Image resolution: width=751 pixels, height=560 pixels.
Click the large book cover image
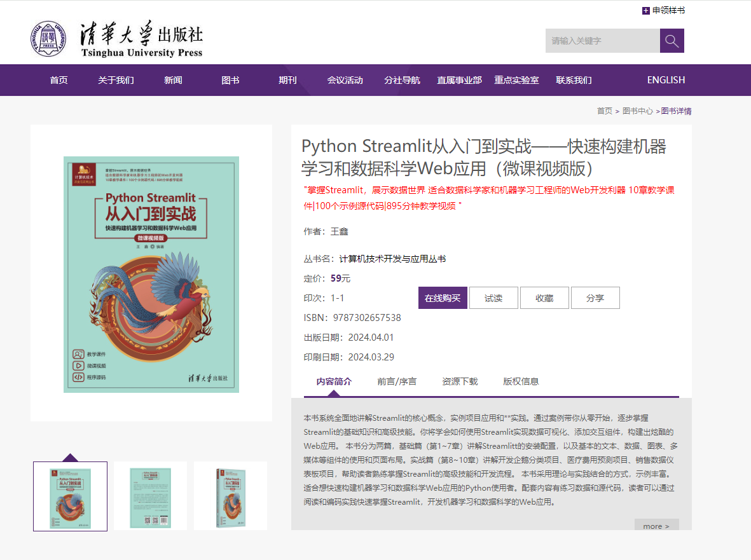tap(151, 274)
